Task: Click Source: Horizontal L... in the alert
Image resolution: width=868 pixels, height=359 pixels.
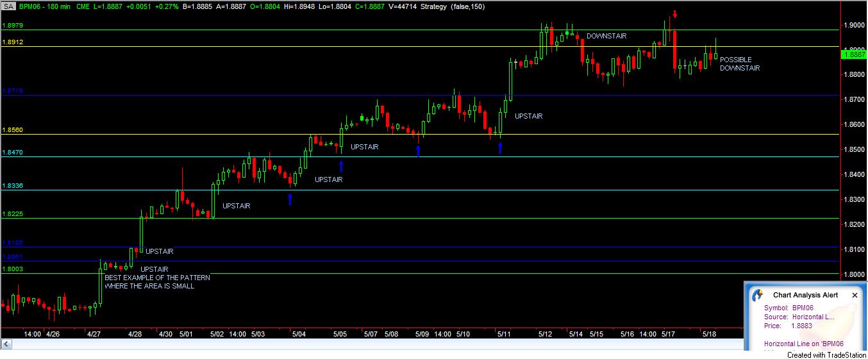Action: 799,317
